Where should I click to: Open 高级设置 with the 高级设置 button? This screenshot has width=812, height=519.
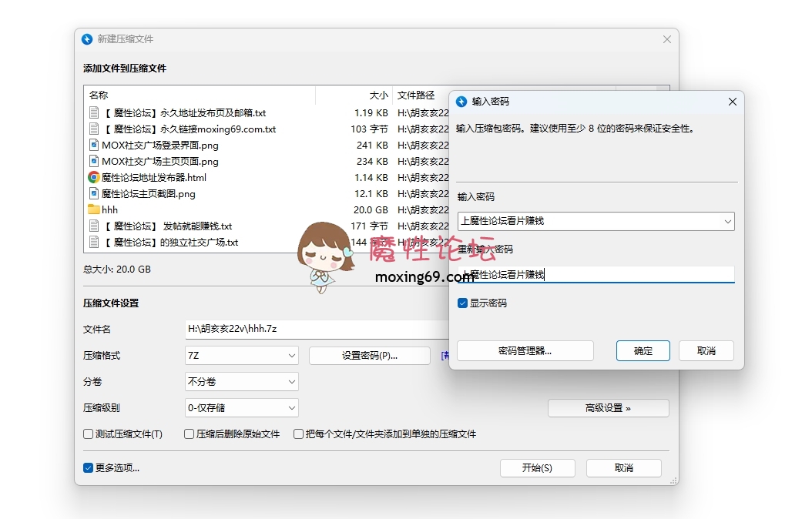tap(608, 408)
